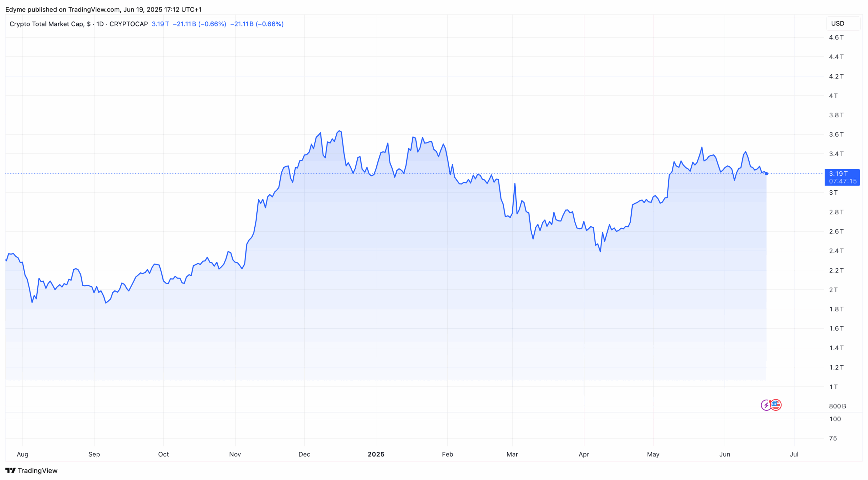The height and width of the screenshot is (480, 868).
Task: Click the purple lightning event icon
Action: [766, 405]
